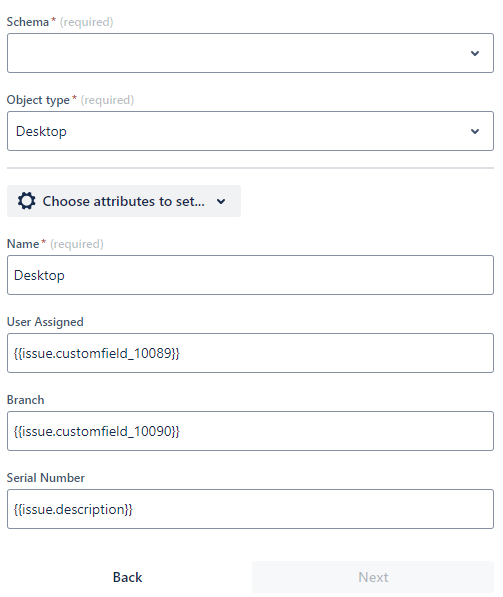Viewport: 503px width, 597px height.
Task: Click the Schema field label
Action: tap(28, 22)
